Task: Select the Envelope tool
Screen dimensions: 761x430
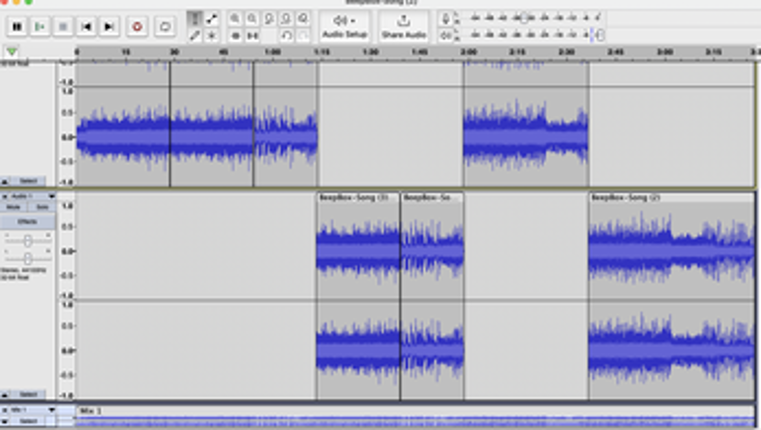Action: click(x=212, y=19)
